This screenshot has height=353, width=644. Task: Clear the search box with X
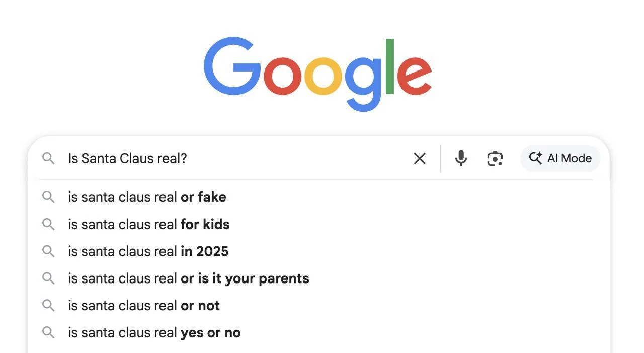420,158
